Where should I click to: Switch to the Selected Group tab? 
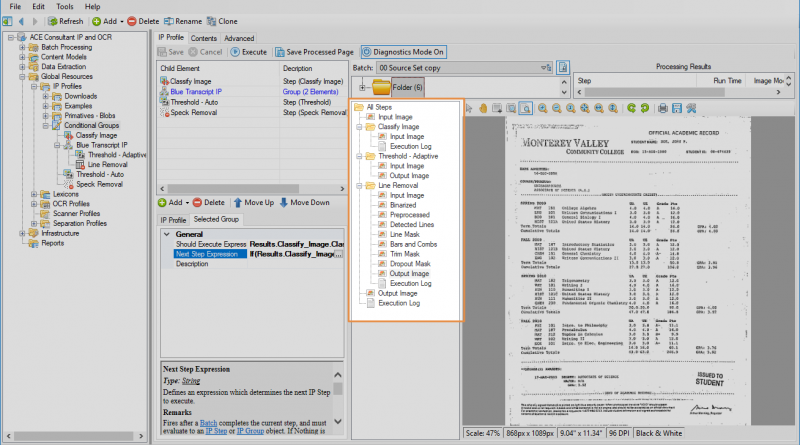pyautogui.click(x=216, y=219)
